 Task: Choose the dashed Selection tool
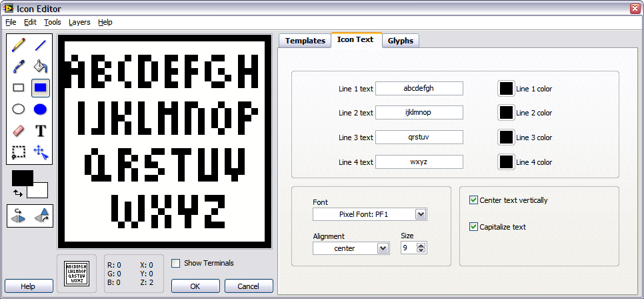point(19,152)
